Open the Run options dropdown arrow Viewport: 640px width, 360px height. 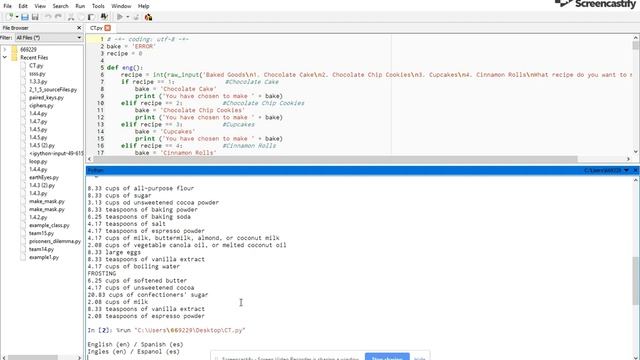coord(127,17)
